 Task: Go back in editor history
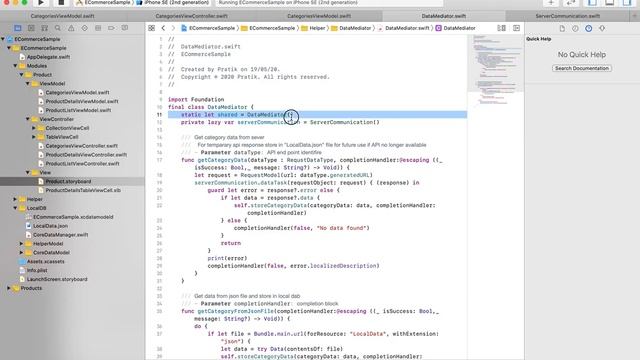(x=163, y=28)
